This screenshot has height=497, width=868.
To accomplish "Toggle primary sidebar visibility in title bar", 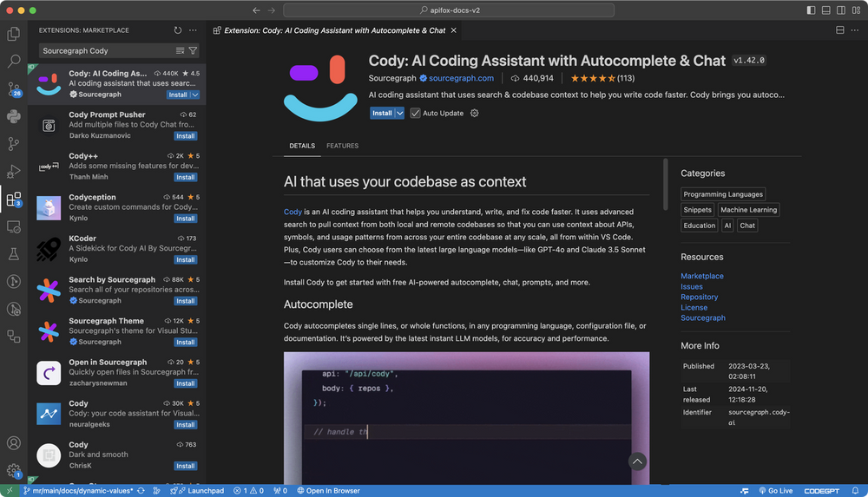I will 811,10.
